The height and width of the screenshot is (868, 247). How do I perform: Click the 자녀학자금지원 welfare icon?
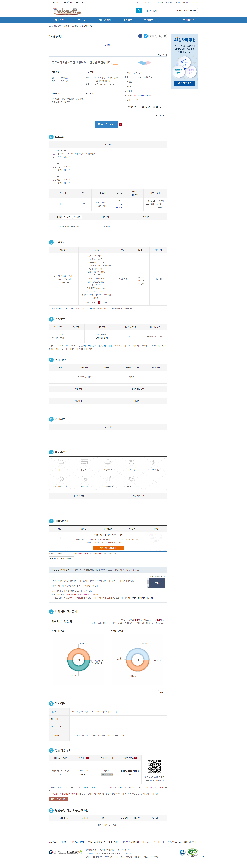(x=61, y=479)
